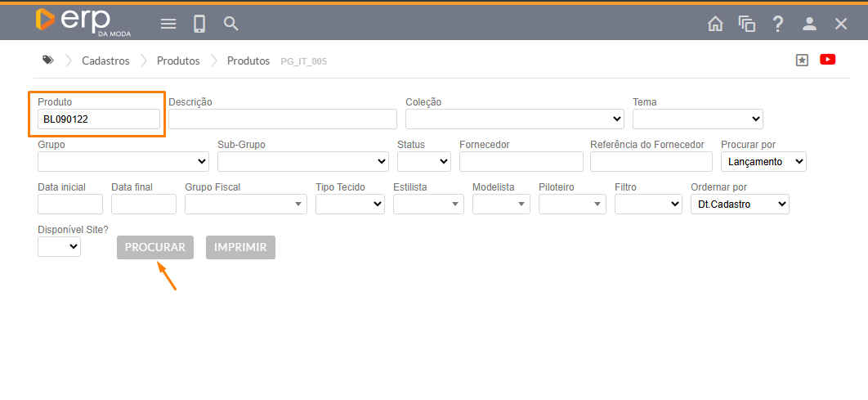Click the first Produtos breadcrumb item
The image size is (868, 400).
pos(178,61)
